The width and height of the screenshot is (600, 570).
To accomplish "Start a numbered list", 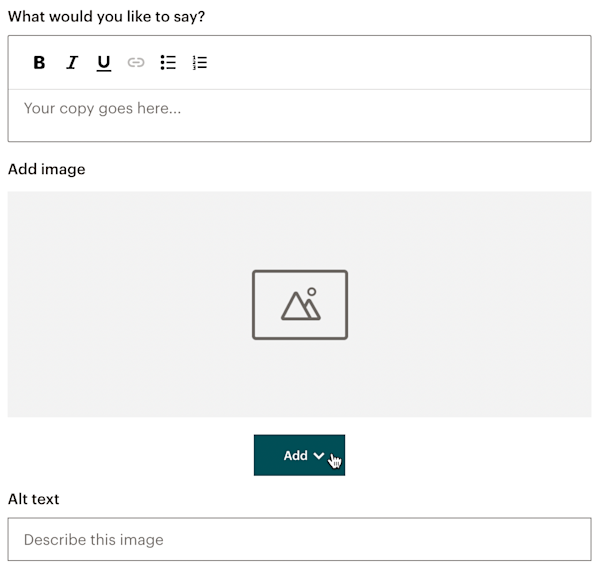I will (x=200, y=62).
